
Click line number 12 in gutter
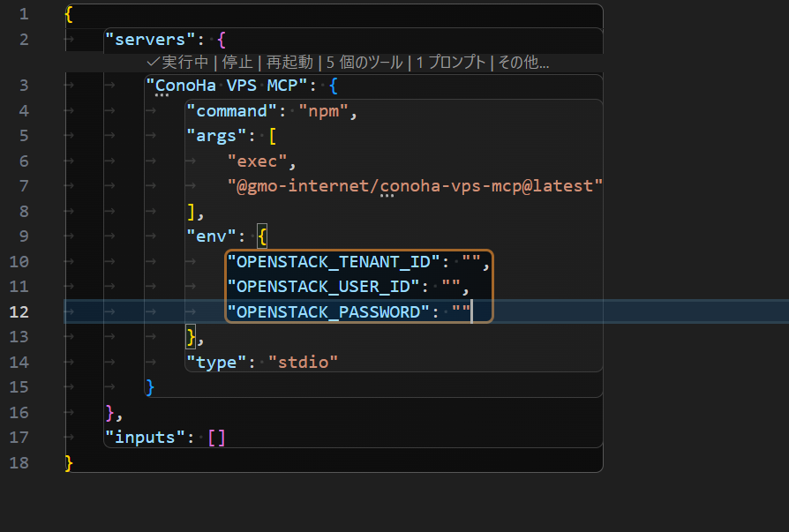point(19,311)
